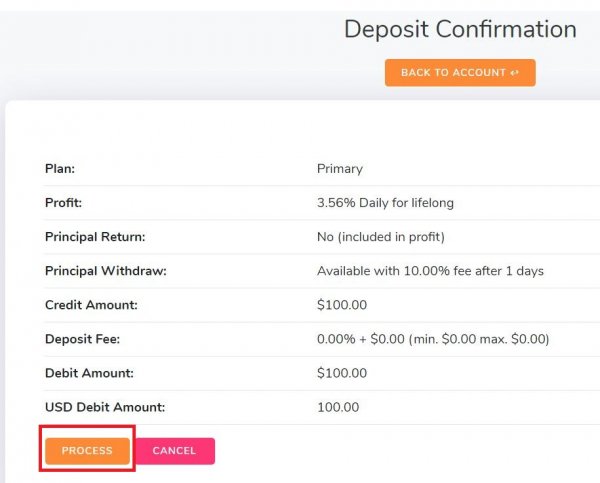The image size is (600, 483).
Task: Click the No (included in profit) value
Action: tap(381, 237)
